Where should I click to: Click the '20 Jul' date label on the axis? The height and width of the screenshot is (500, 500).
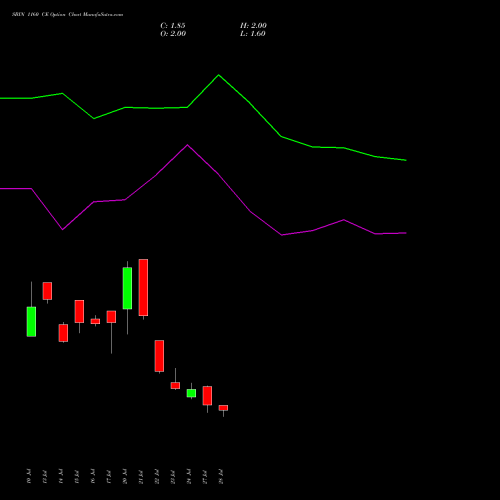[125, 476]
